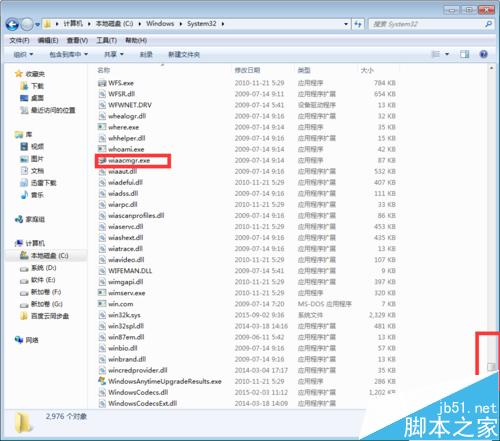
Task: Open the 文件(F) menu
Action: pos(19,40)
